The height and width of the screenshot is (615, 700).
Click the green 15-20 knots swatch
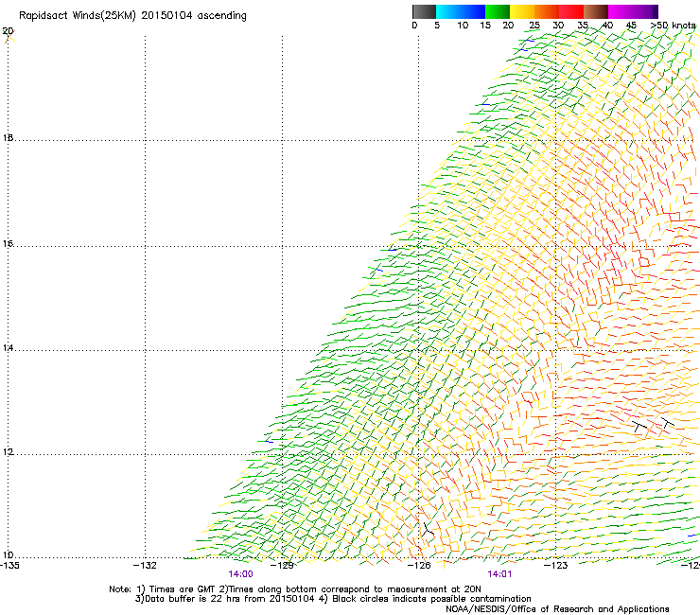click(x=498, y=11)
